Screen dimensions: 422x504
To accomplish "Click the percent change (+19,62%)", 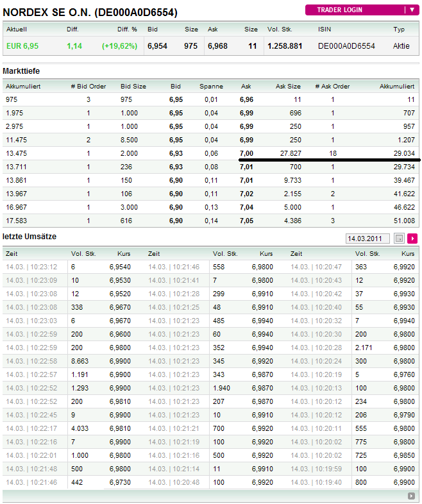I will [119, 46].
